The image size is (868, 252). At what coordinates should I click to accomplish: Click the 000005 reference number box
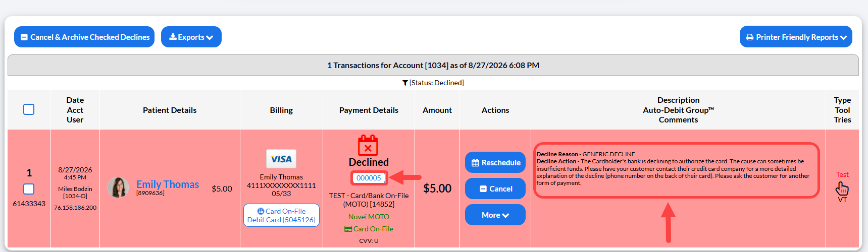click(x=369, y=178)
